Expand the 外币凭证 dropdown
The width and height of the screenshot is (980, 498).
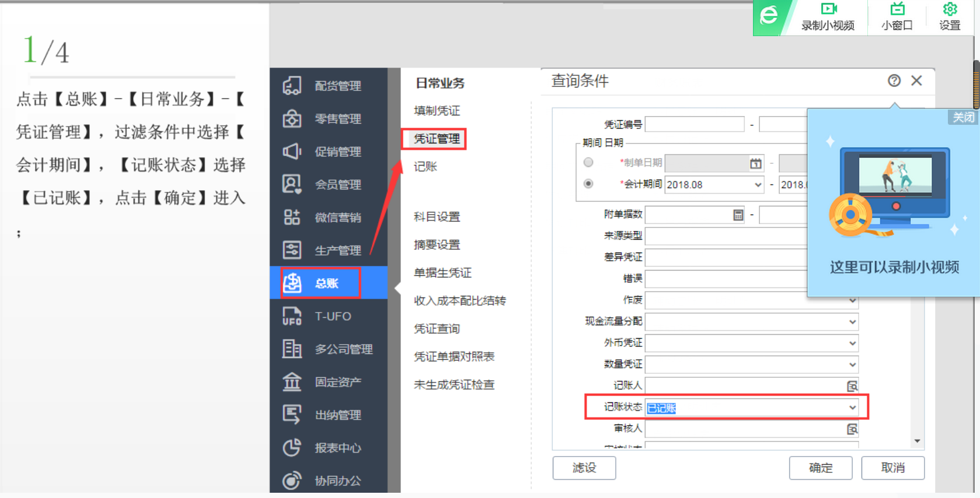click(x=852, y=343)
